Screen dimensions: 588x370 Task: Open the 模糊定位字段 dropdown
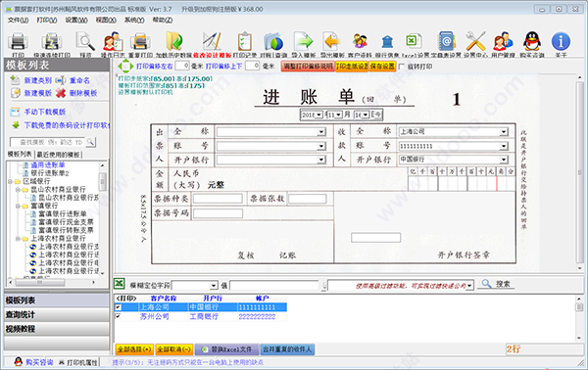(214, 286)
